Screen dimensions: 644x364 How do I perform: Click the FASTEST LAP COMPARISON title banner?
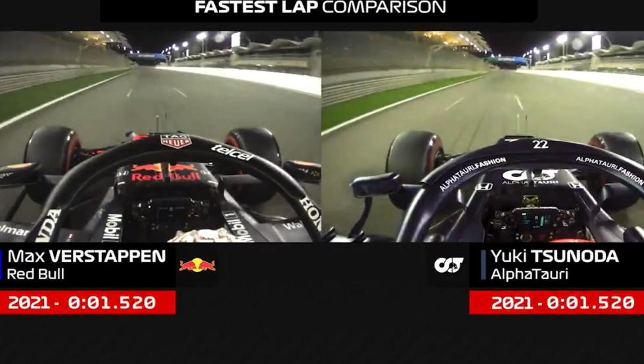319,7
